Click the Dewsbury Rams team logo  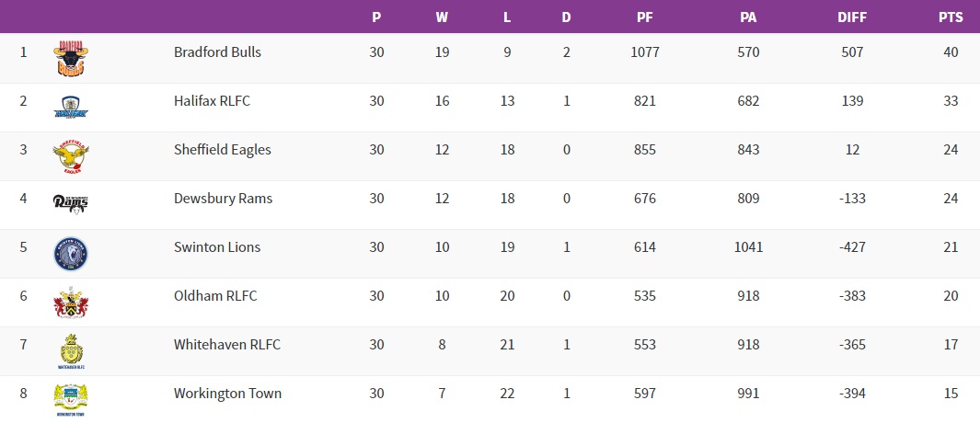pos(71,204)
